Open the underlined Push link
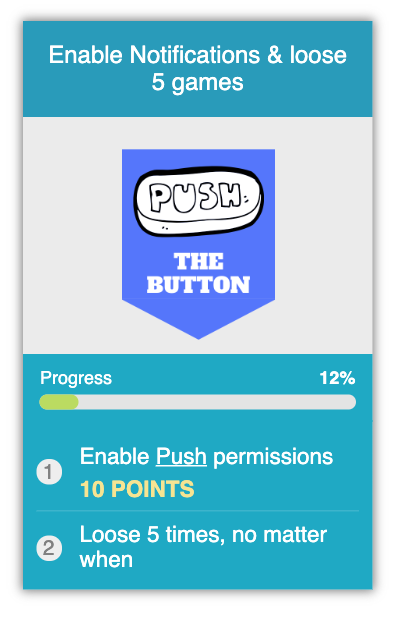The height and width of the screenshot is (620, 402). coord(181,457)
